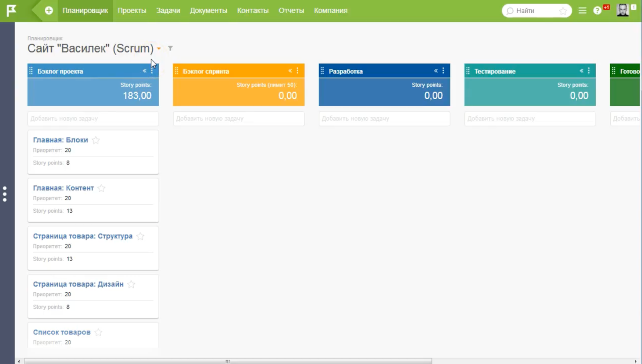Click the filter funnel icon
The image size is (642, 364).
coord(170,48)
